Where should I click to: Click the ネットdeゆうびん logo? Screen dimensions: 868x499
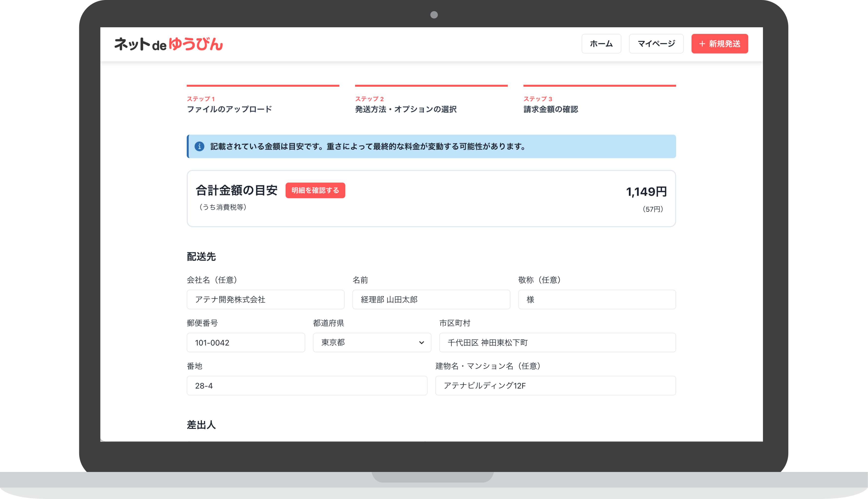(x=169, y=44)
